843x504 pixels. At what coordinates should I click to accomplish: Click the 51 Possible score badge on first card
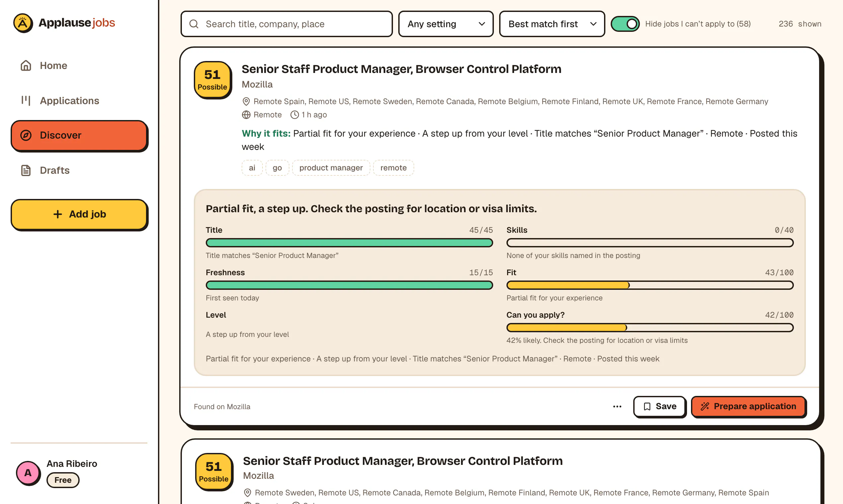(x=212, y=80)
